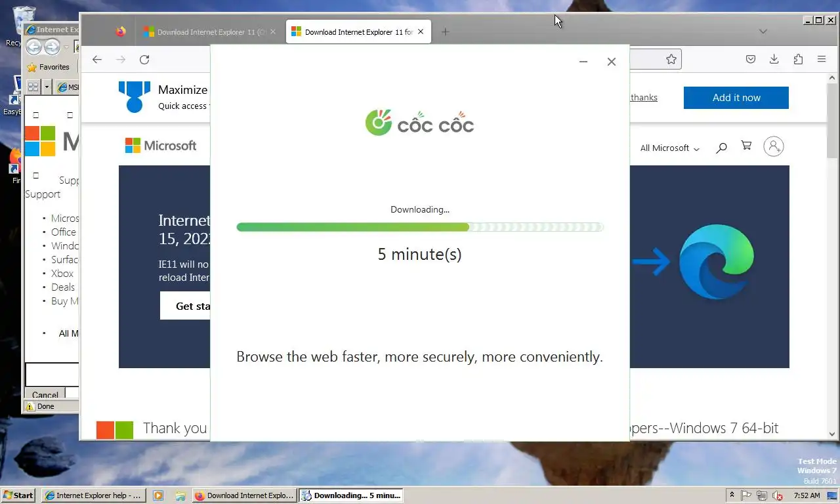The width and height of the screenshot is (840, 504).
Task: Go forward in Firefox
Action: (x=121, y=59)
